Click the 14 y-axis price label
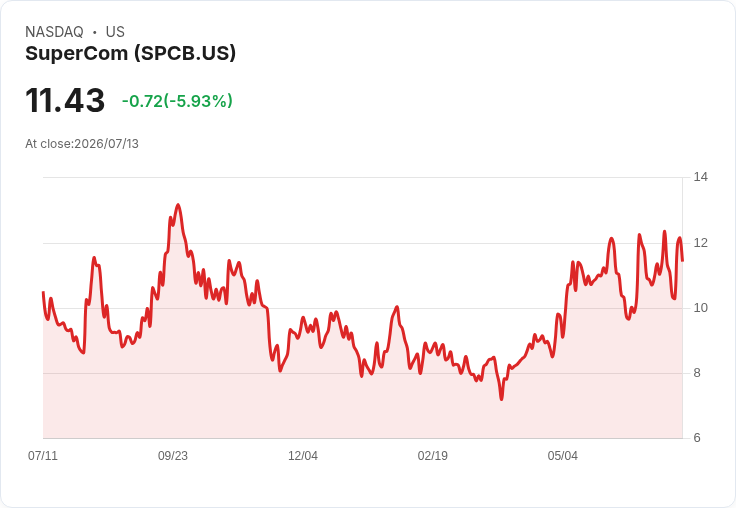 701,177
